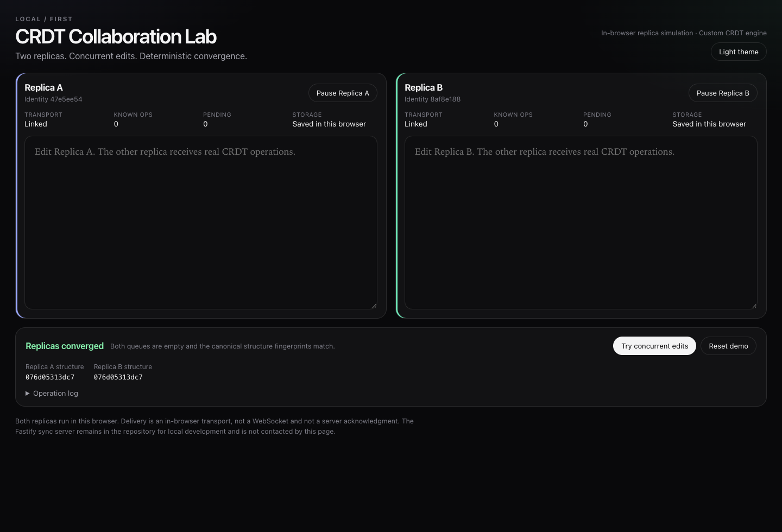The image size is (782, 532).
Task: Grab Replica B textarea resize handle
Action: tap(754, 306)
